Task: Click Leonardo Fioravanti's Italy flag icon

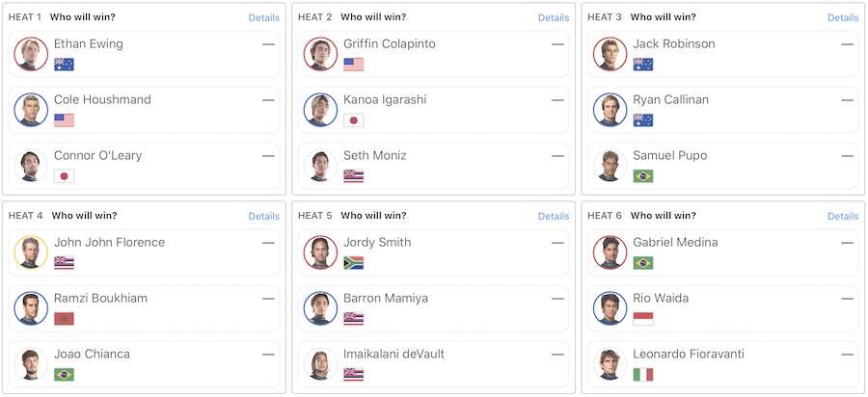Action: click(x=642, y=375)
